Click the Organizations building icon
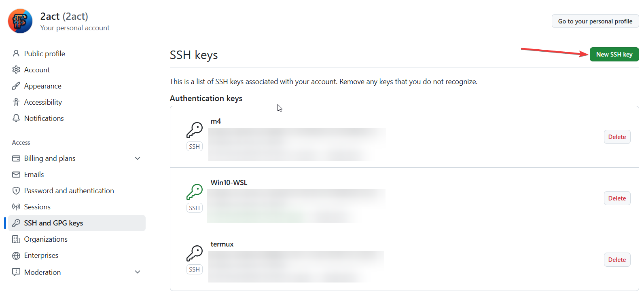Screen dimensions: 644x293 16,239
